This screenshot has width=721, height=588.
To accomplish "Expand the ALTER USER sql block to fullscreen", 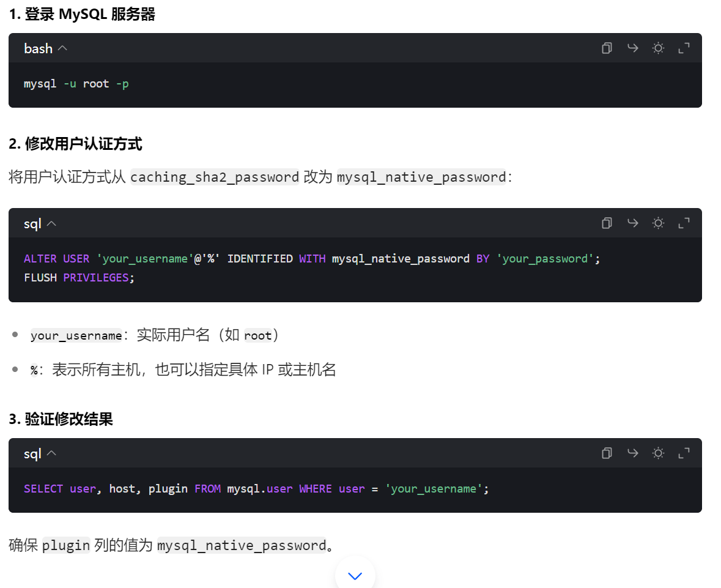I will coord(684,223).
